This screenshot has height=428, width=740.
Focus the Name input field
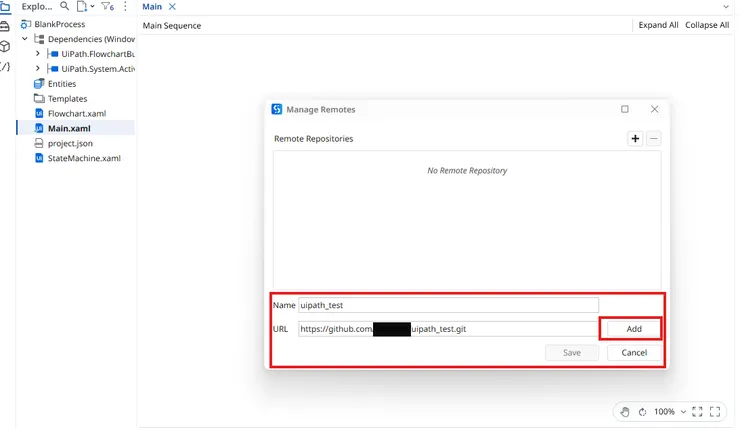448,305
